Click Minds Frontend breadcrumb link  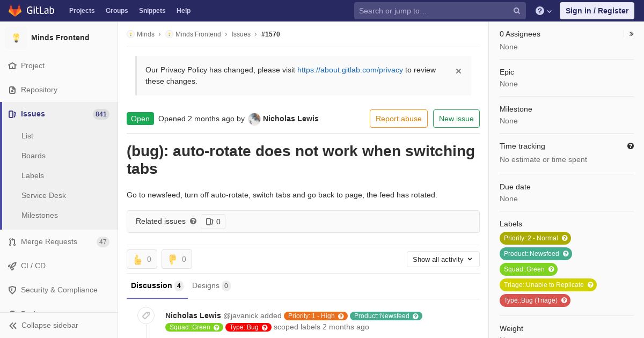[198, 34]
